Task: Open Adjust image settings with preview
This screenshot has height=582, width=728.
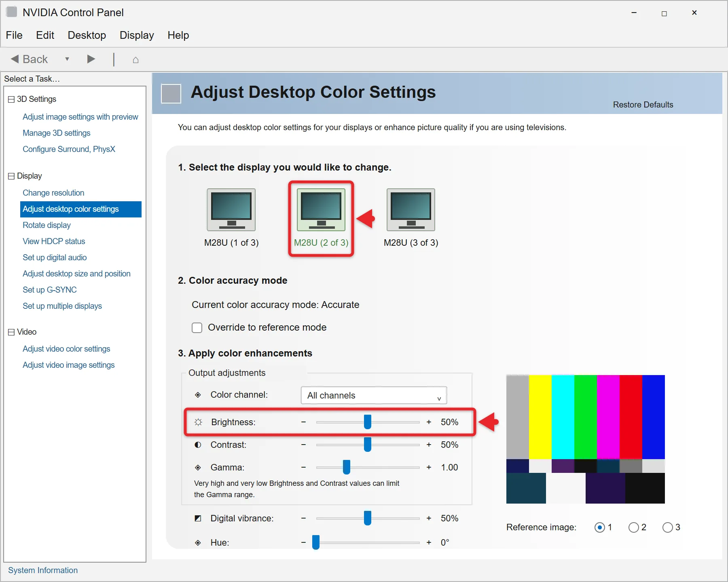Action: tap(80, 117)
